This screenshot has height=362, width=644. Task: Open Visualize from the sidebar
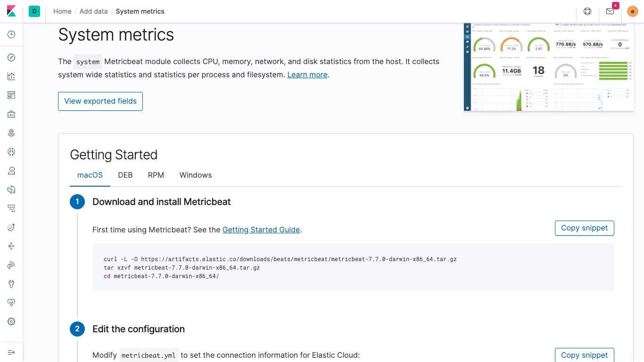click(x=11, y=76)
